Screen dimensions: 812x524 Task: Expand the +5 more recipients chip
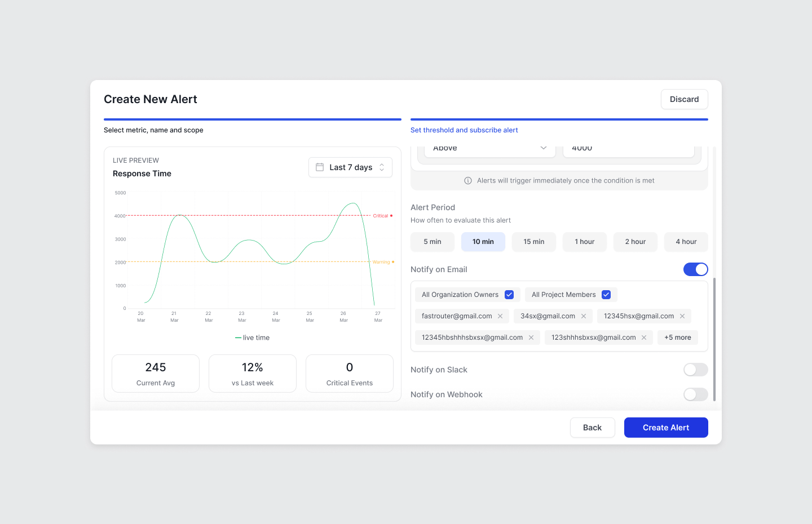click(x=677, y=338)
